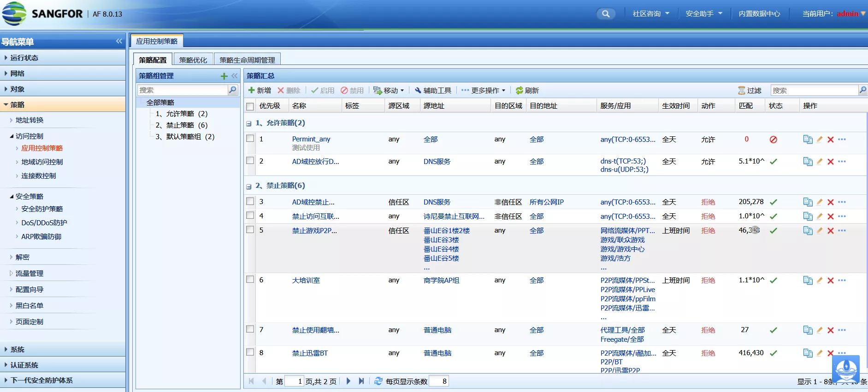Open the 更多操作 dropdown menu

[484, 91]
